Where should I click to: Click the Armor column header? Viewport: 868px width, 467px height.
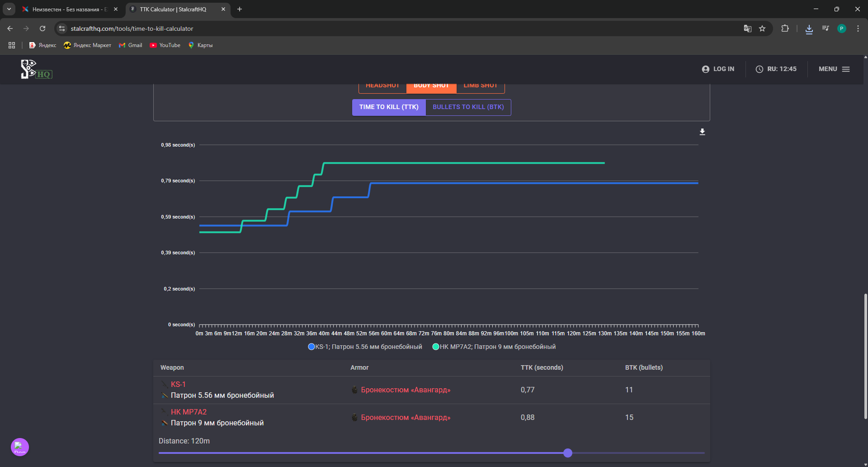(x=359, y=368)
